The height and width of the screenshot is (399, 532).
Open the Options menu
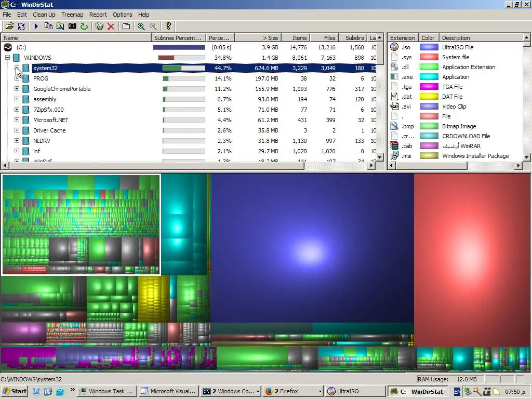tap(123, 15)
